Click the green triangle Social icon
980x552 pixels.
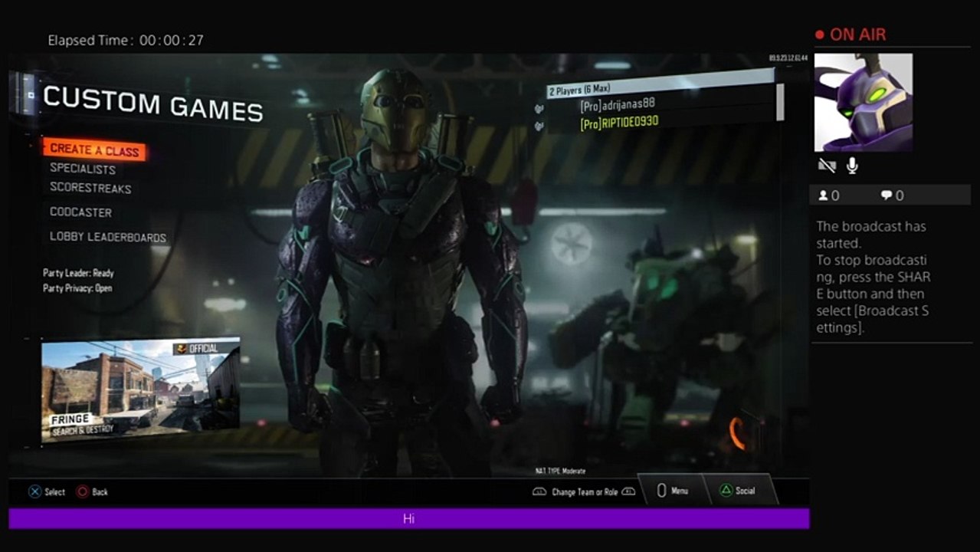pyautogui.click(x=725, y=491)
